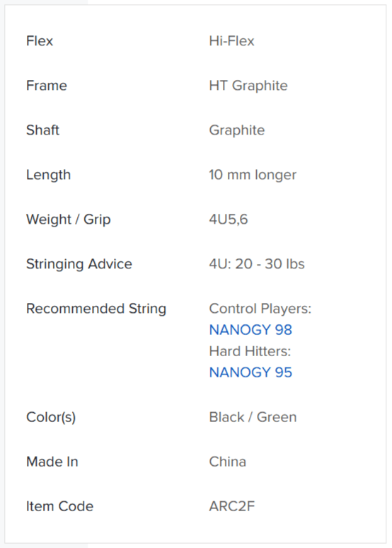Click the Shaft label
392x548 pixels.
(x=42, y=130)
